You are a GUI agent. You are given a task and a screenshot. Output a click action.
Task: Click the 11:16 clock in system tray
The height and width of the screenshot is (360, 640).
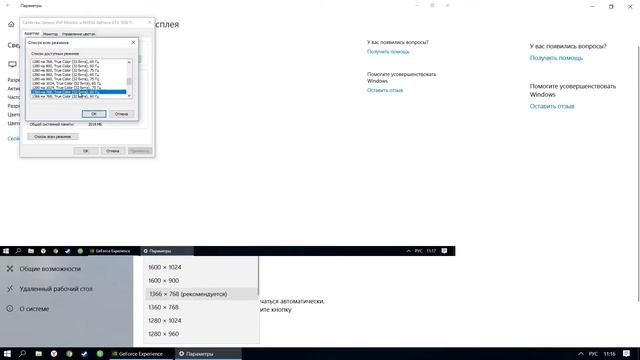(x=609, y=354)
